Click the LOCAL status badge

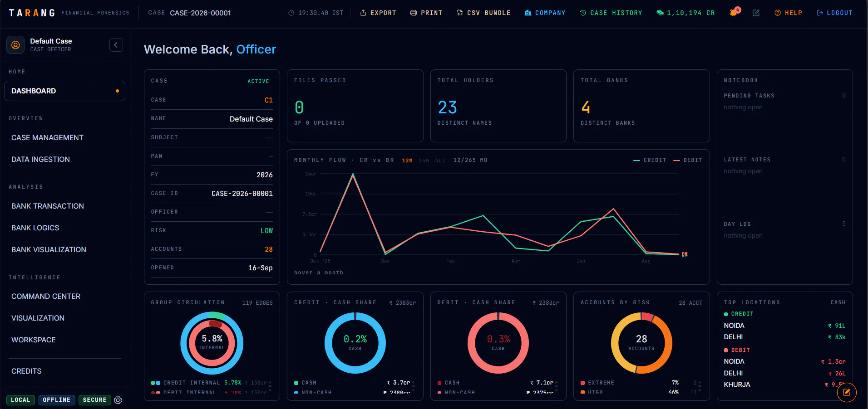coord(20,400)
